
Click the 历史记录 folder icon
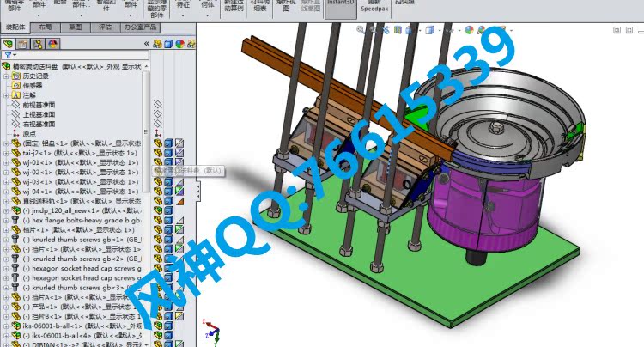coord(16,76)
